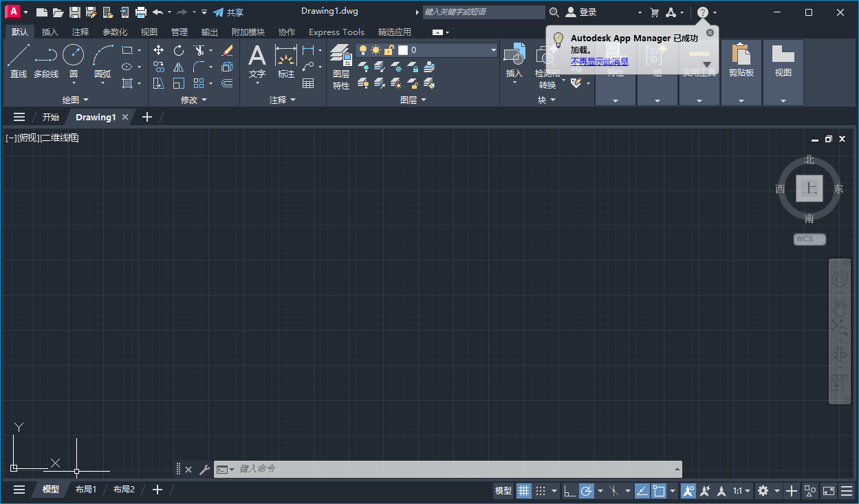Viewport: 859px width, 504px height.
Task: Open the 布局1 layout tab
Action: tap(86, 490)
